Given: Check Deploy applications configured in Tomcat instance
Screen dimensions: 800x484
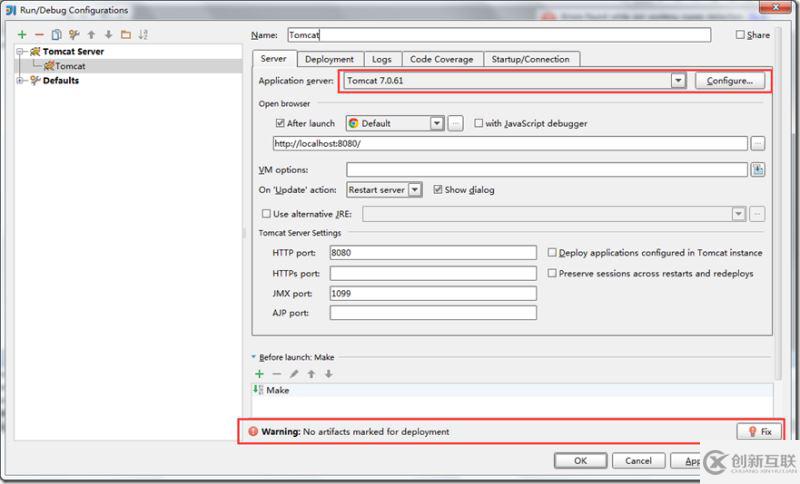Looking at the screenshot, I should point(552,252).
